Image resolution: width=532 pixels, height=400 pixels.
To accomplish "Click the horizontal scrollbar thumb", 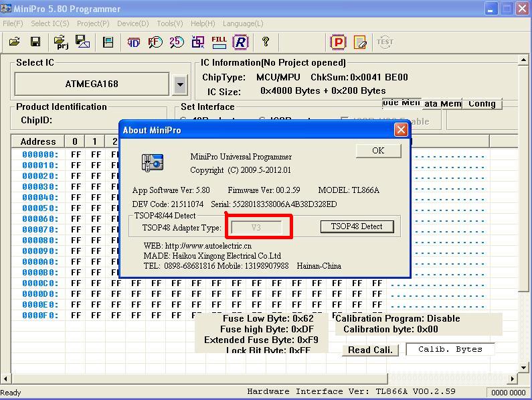I will (199, 379).
